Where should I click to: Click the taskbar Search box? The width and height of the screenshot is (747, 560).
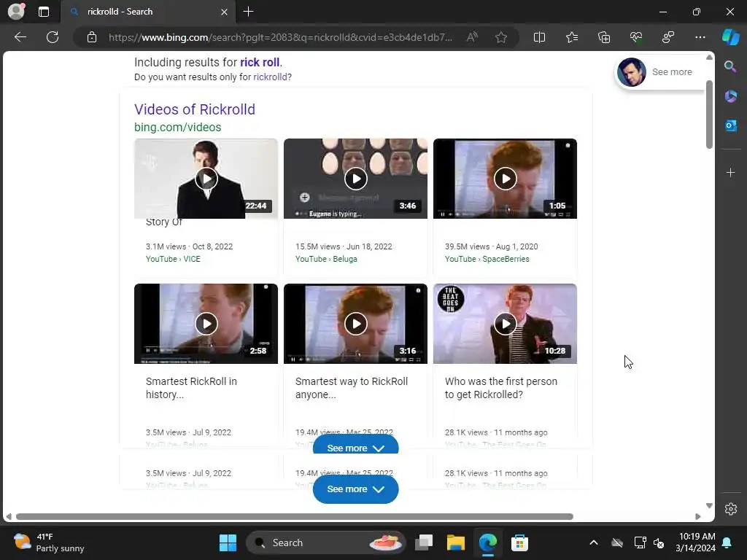coord(326,542)
